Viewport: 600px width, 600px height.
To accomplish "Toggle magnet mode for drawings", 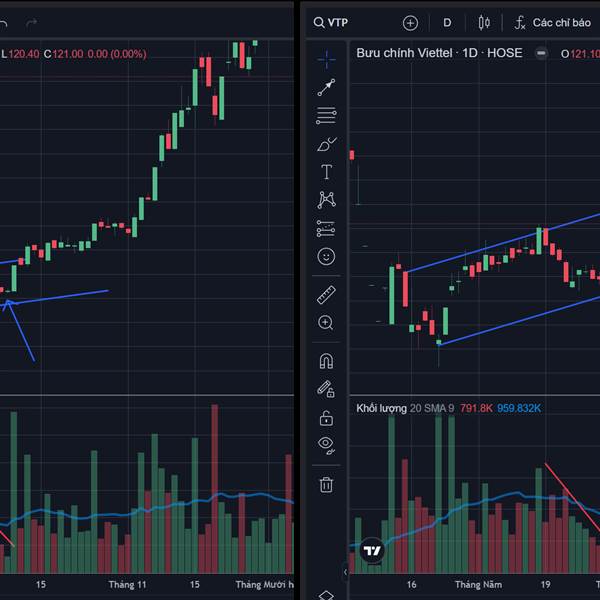I will 326,361.
